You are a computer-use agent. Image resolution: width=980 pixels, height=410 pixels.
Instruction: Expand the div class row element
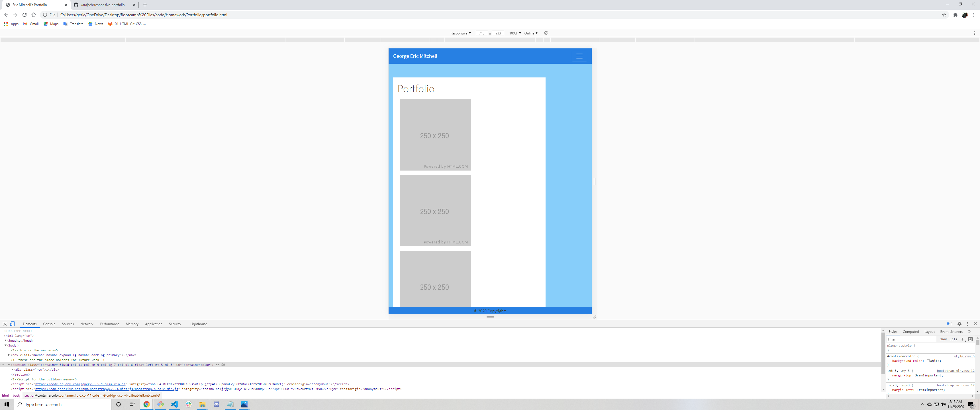tap(12, 369)
